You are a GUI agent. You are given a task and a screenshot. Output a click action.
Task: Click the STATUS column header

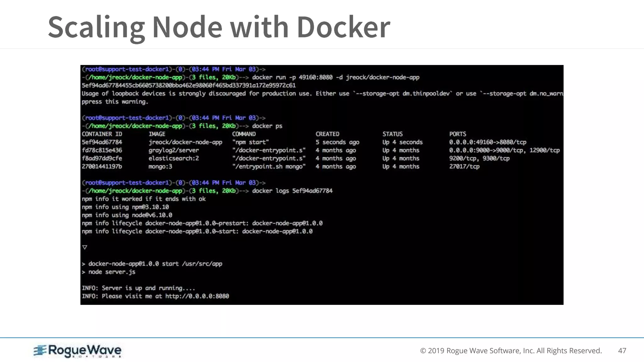pyautogui.click(x=392, y=134)
